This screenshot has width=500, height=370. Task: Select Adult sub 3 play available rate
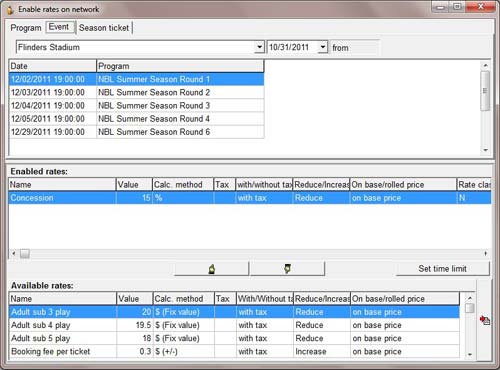click(234, 312)
